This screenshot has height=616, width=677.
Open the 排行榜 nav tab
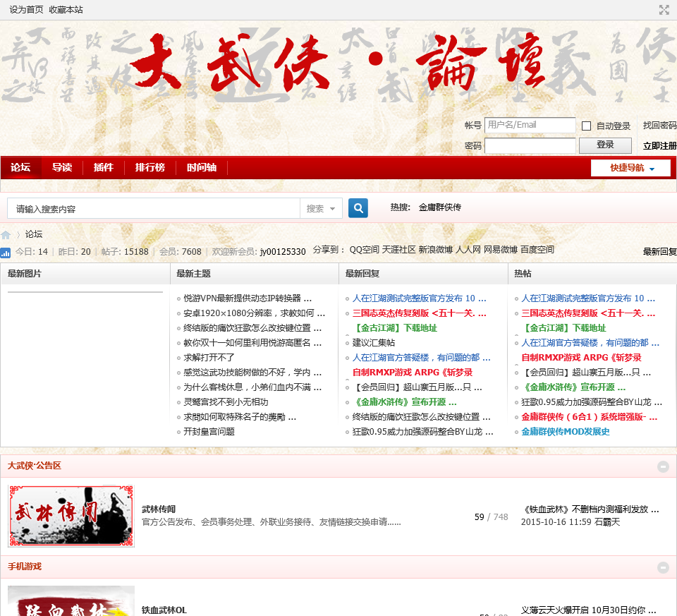[150, 168]
